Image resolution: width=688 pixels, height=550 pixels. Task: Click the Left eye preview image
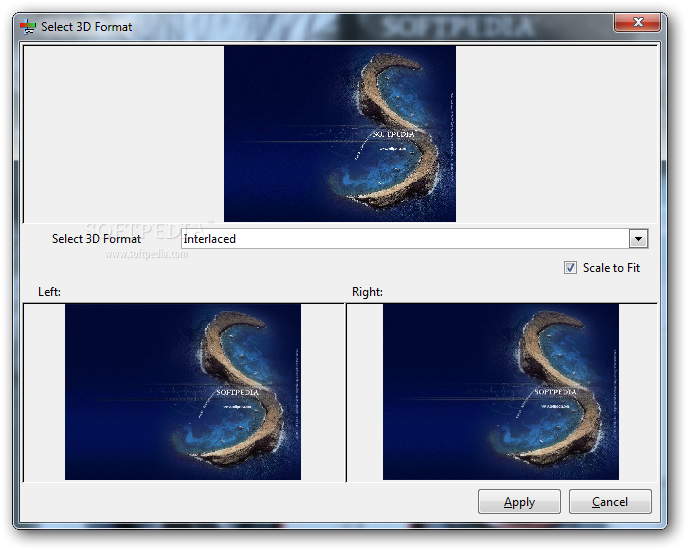click(183, 392)
